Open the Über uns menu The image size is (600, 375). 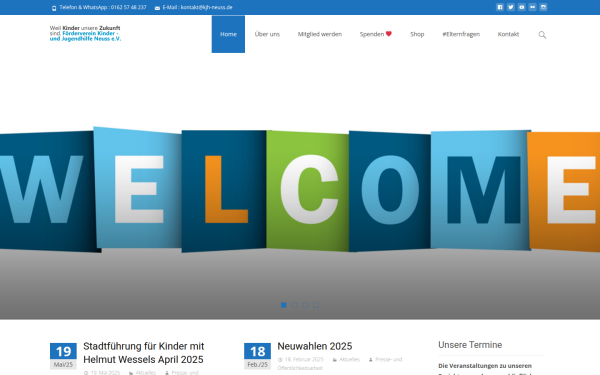click(x=267, y=34)
